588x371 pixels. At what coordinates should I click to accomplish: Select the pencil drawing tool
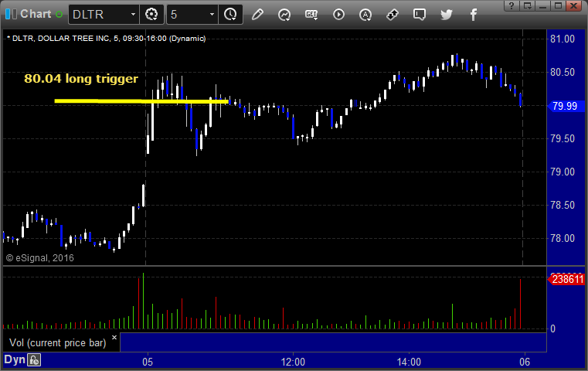click(x=257, y=15)
